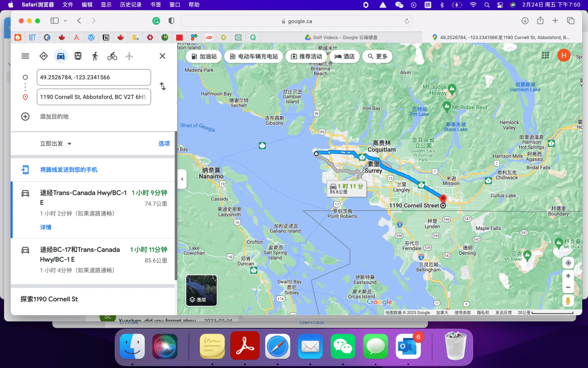Screen dimensions: 588x368
Task: Click the destination address input field
Action: pos(94,97)
